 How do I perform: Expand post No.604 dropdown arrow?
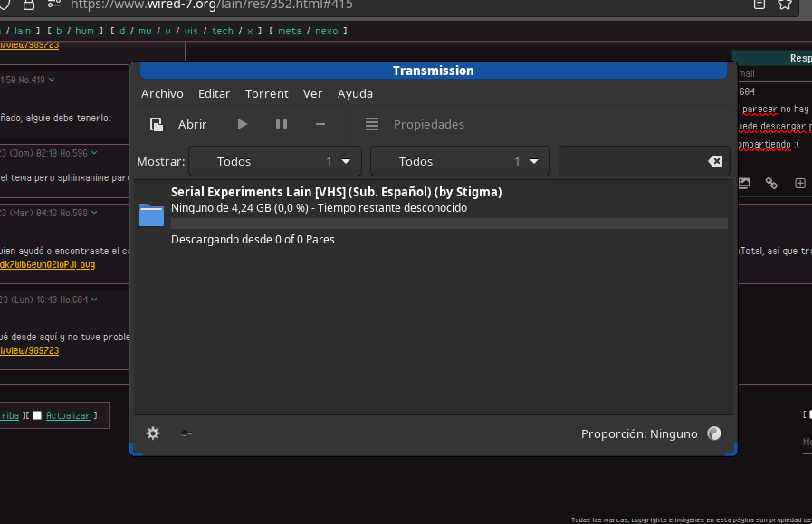point(94,300)
